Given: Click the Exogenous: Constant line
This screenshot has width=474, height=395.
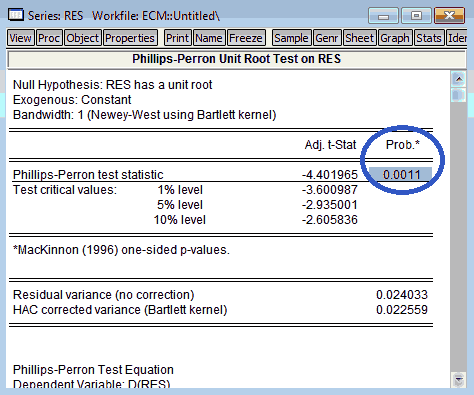Looking at the screenshot, I should 72,100.
